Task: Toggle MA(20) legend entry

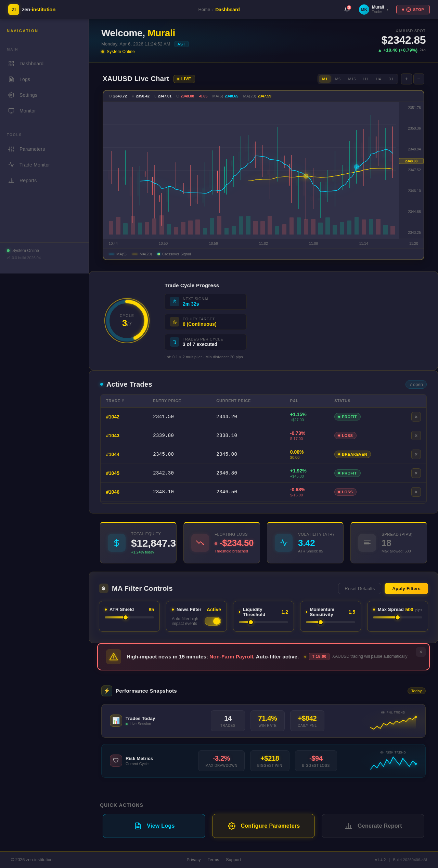Action: point(142,254)
